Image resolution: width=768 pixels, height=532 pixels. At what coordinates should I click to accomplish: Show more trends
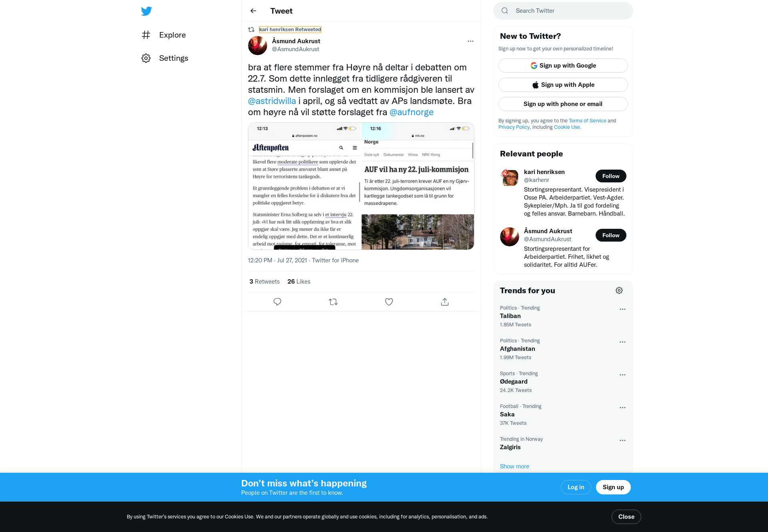pos(514,466)
